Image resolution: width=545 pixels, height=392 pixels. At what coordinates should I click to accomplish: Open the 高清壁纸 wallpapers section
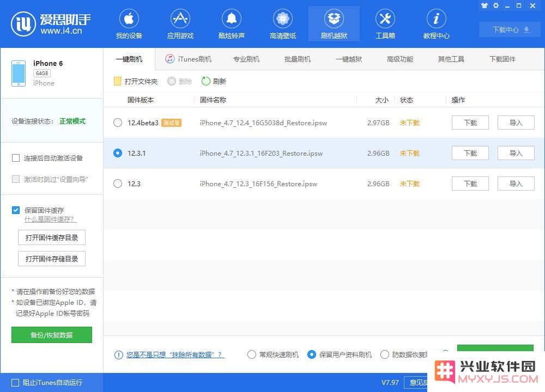[x=282, y=24]
